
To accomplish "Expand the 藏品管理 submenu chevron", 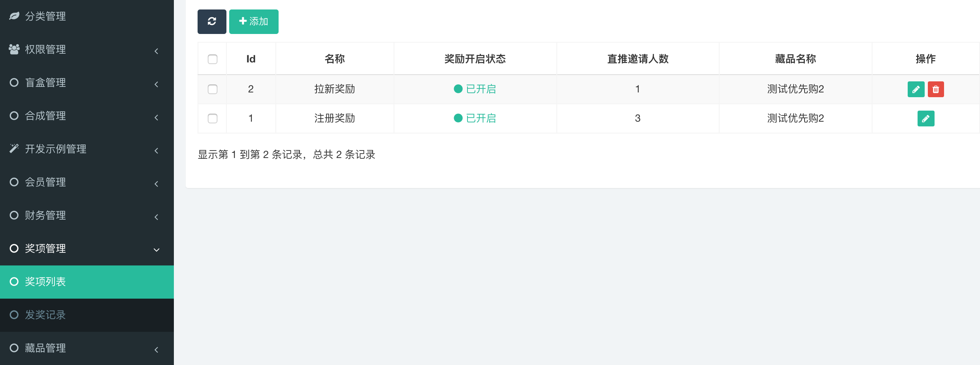I will 156,350.
